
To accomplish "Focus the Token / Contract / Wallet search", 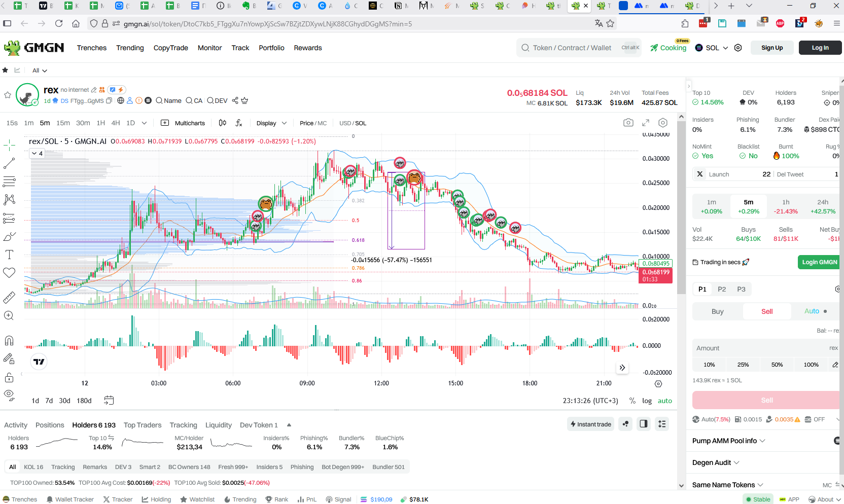I will pyautogui.click(x=579, y=48).
